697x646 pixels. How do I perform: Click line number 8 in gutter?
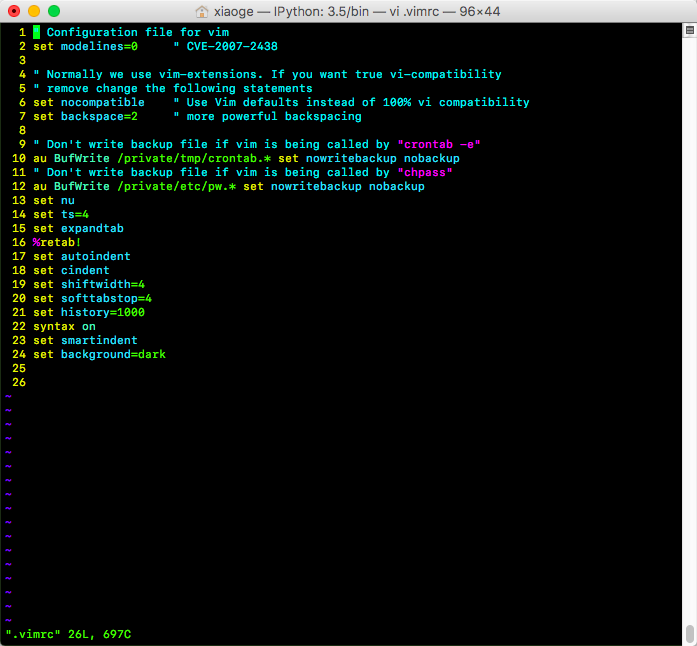tap(23, 130)
